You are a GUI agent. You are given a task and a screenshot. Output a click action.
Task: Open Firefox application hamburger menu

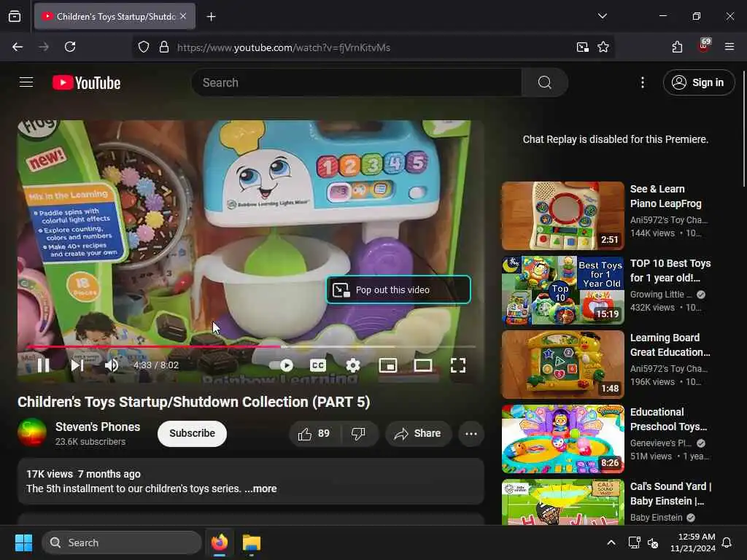click(x=729, y=47)
